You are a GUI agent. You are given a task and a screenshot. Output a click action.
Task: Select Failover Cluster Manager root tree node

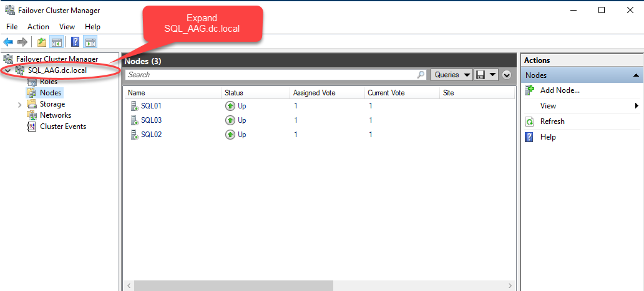(x=57, y=59)
